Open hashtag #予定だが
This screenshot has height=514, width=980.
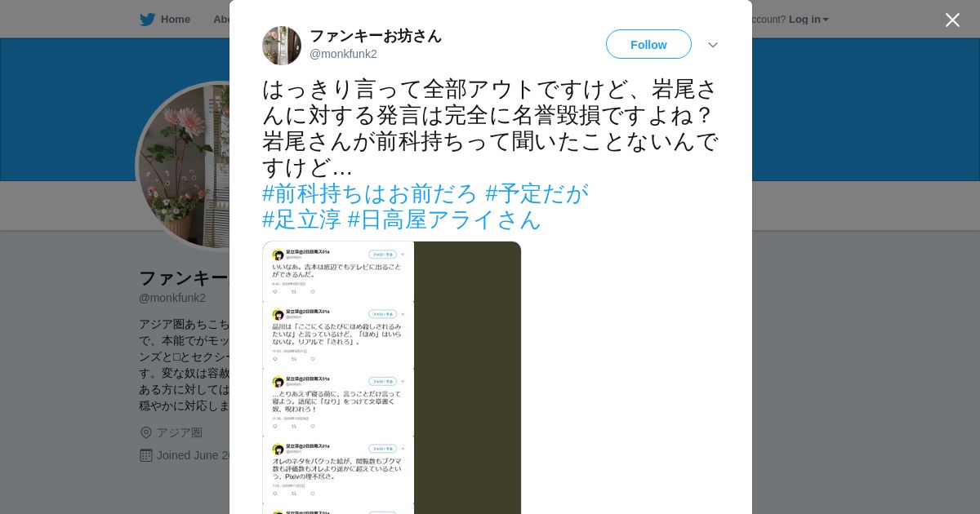coord(537,193)
